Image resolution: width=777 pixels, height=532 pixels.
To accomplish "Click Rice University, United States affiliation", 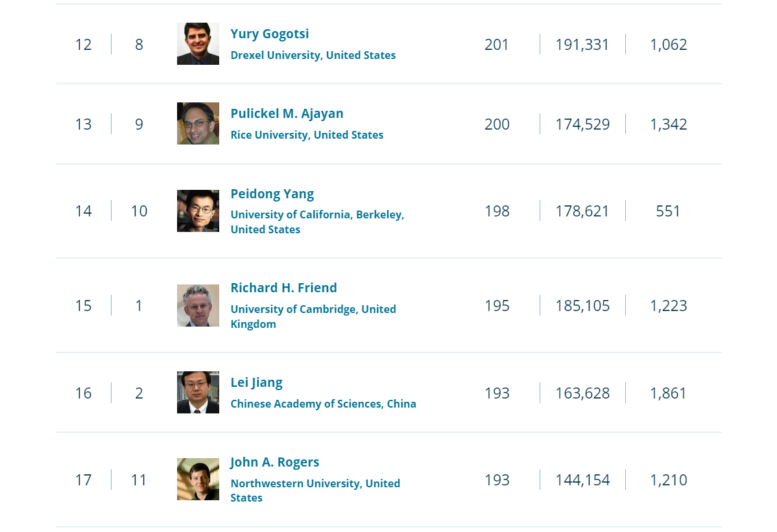I will coord(307,135).
